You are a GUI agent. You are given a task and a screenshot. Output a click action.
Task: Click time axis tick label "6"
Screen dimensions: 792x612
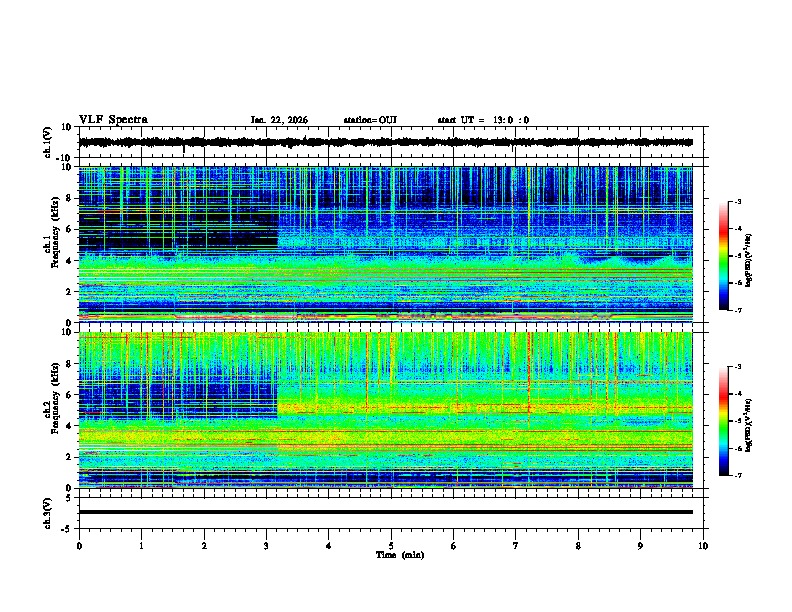pos(454,546)
